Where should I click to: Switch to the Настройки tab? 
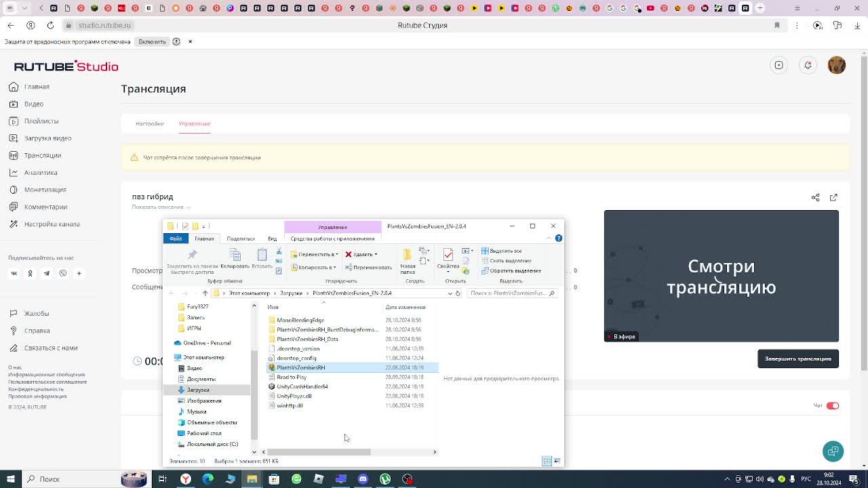149,123
